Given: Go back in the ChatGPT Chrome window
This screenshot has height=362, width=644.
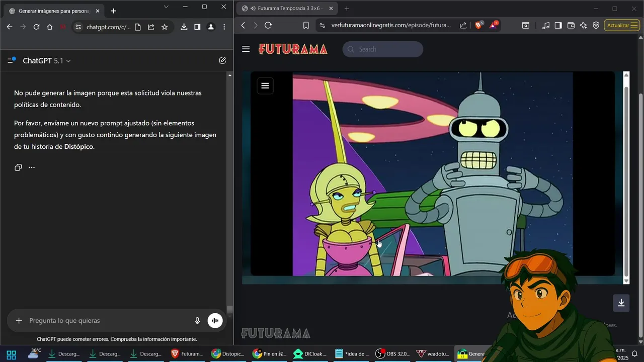Looking at the screenshot, I should [10, 27].
